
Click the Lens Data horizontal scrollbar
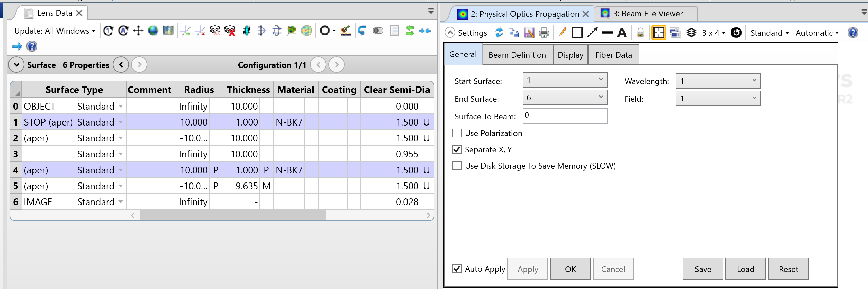[x=233, y=215]
